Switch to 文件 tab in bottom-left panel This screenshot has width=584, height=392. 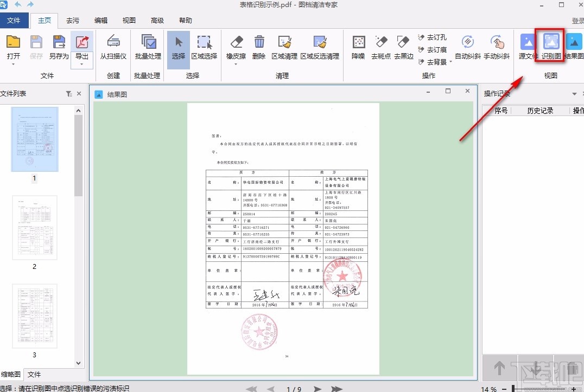point(34,375)
